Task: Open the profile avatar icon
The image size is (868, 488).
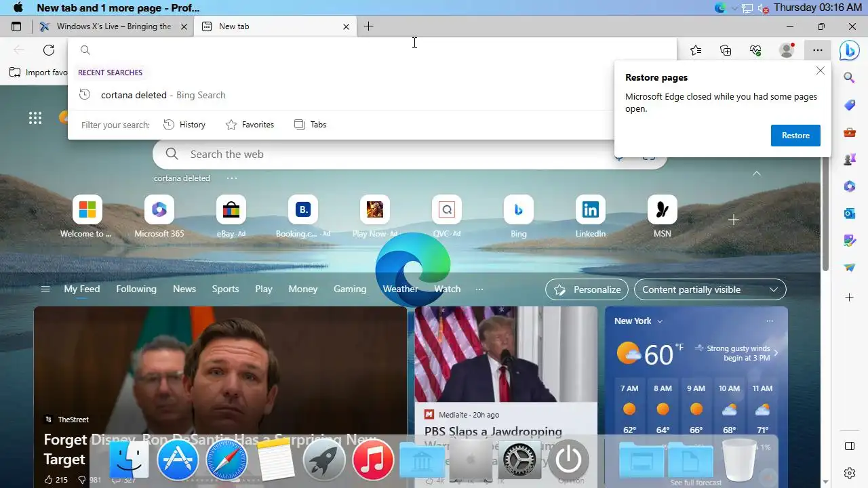Action: click(x=787, y=50)
